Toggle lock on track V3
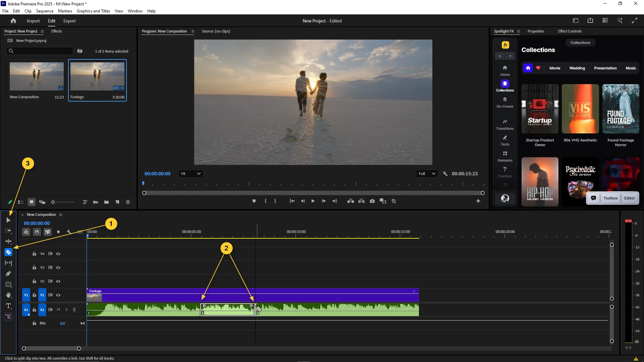Viewport: 644px width, 362px height. click(x=34, y=267)
